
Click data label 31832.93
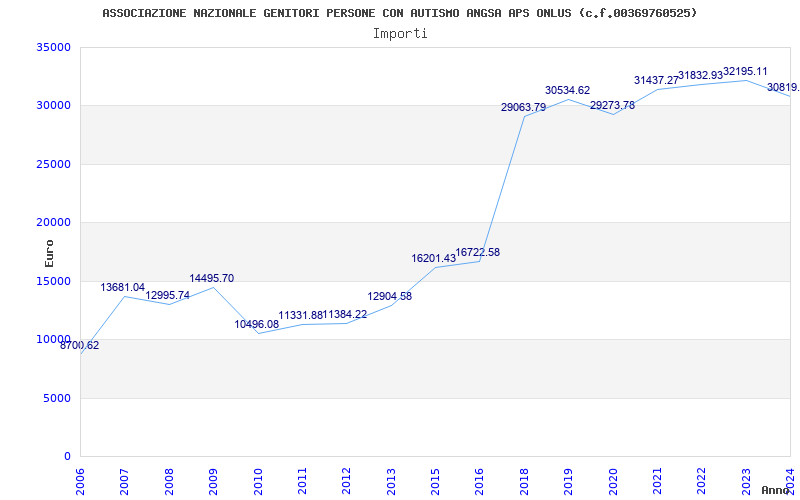coord(701,76)
